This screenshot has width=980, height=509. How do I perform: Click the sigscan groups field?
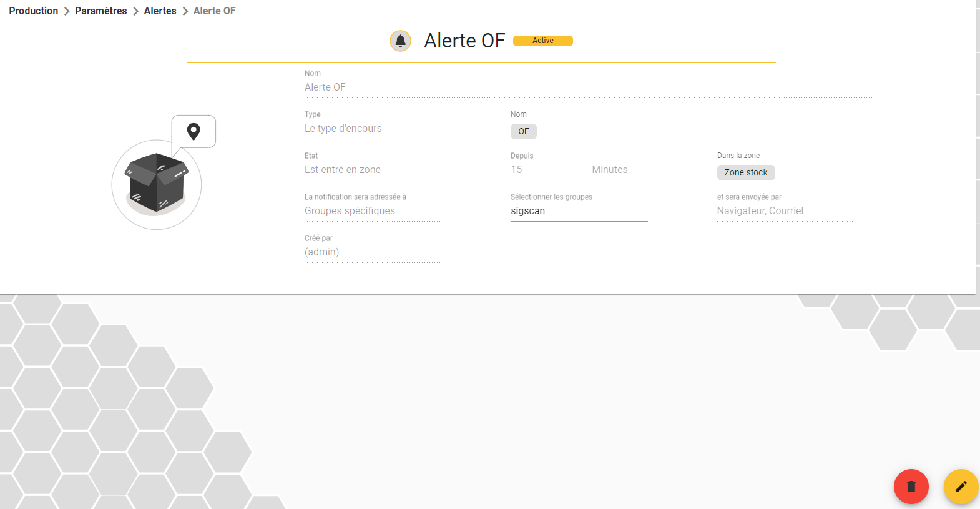tap(579, 211)
